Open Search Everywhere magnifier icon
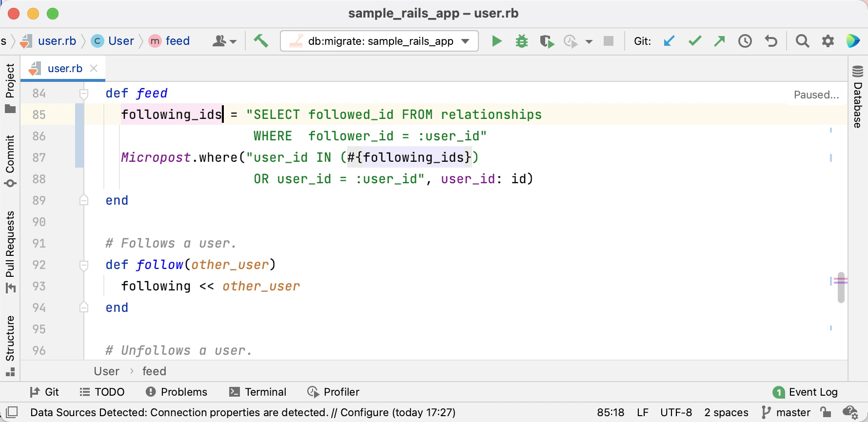 coord(802,41)
